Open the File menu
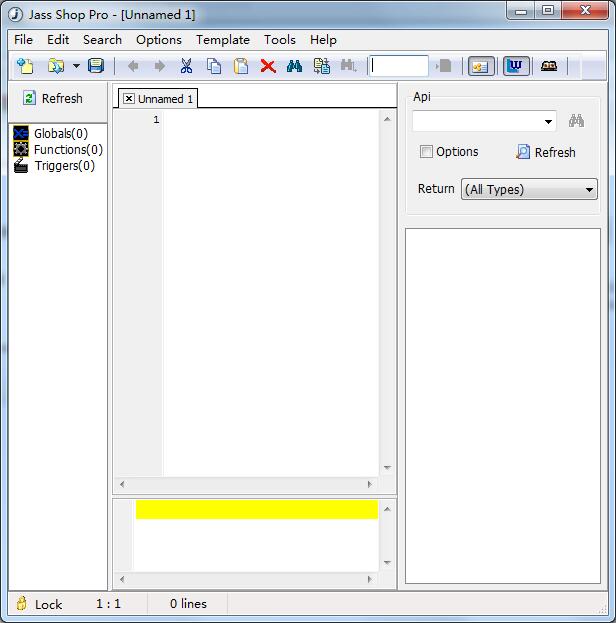Image resolution: width=616 pixels, height=623 pixels. (23, 40)
